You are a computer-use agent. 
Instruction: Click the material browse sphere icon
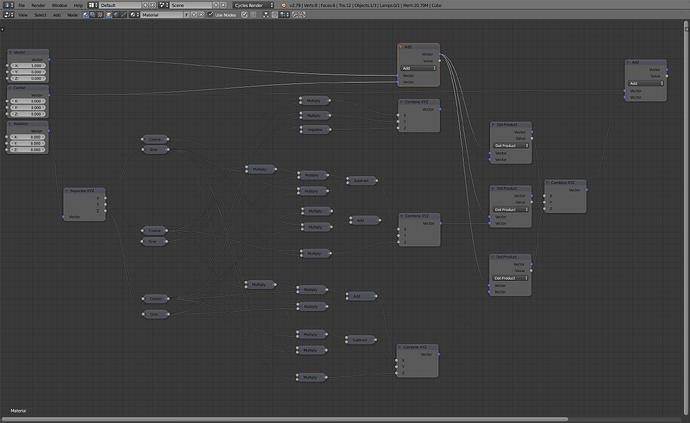pos(134,15)
